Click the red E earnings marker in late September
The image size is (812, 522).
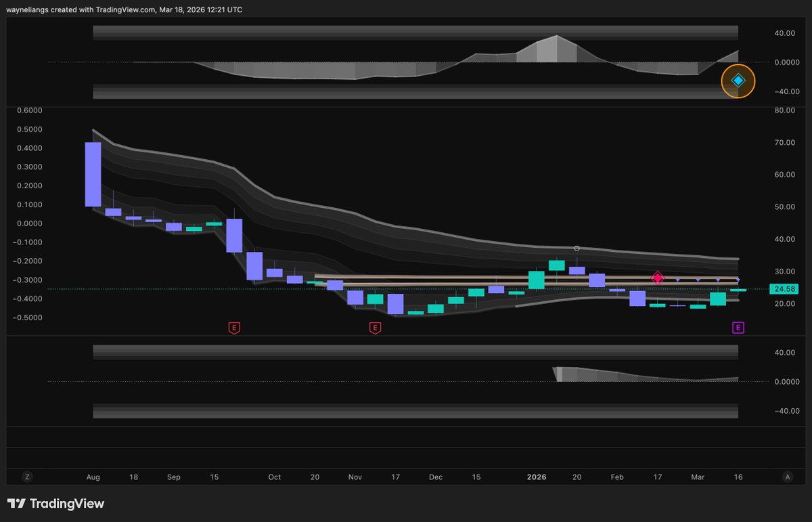coord(233,328)
